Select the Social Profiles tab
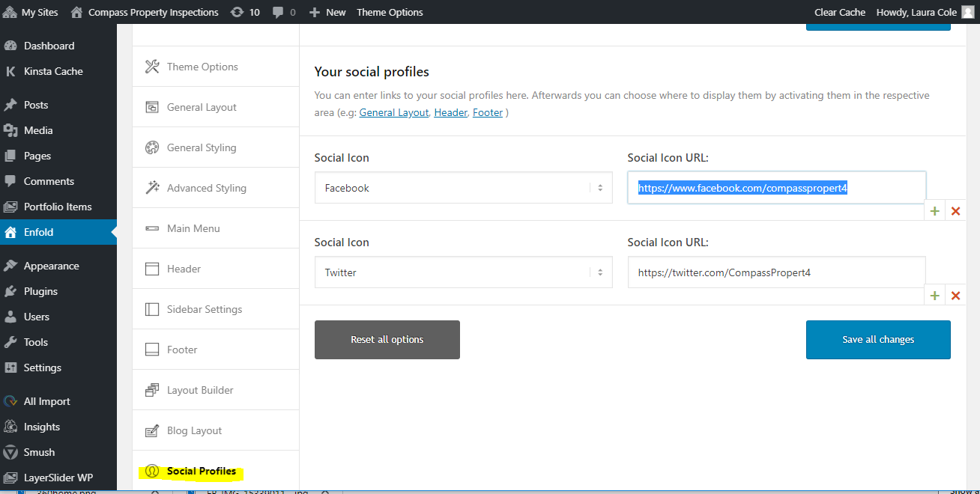980x494 pixels. (216, 471)
